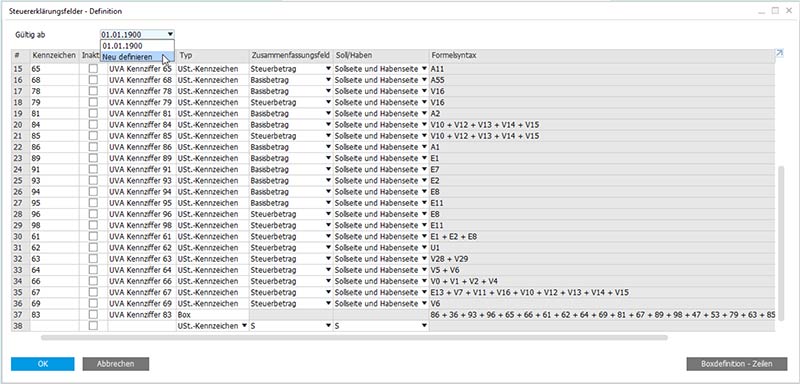This screenshot has height=384, width=800.
Task: Open Soll/Haben dropdown in row 30
Action: [424, 237]
